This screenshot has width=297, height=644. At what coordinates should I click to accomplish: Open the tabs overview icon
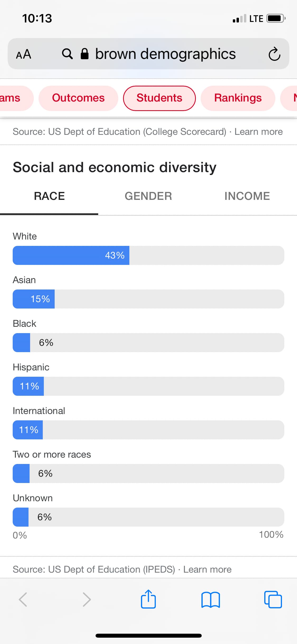[x=273, y=599]
